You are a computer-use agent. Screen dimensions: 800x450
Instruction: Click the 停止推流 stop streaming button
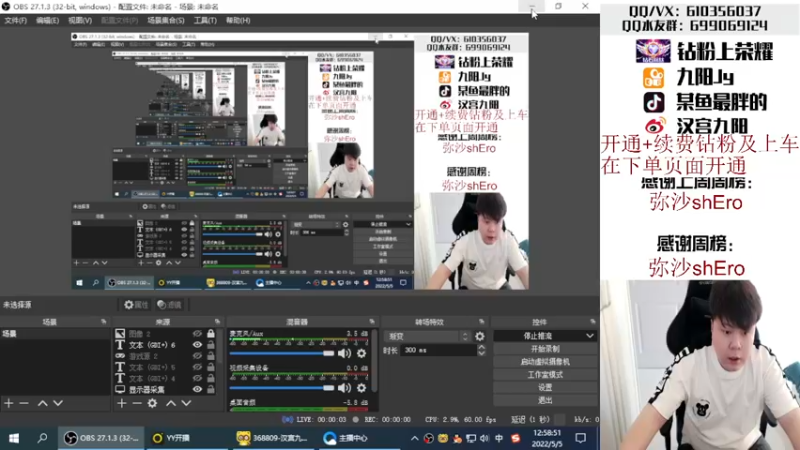[x=538, y=336]
